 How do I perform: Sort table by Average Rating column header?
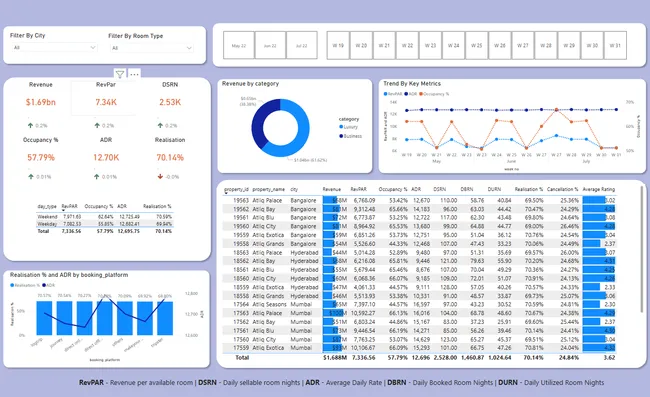coord(599,189)
